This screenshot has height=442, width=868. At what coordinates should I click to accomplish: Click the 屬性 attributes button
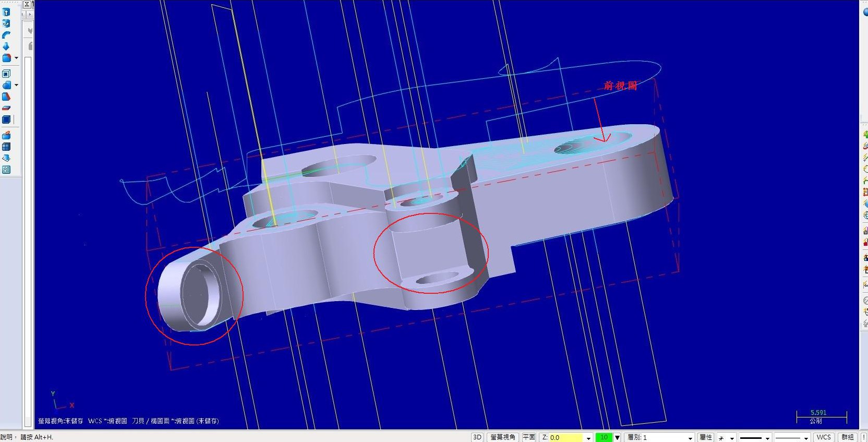click(706, 437)
